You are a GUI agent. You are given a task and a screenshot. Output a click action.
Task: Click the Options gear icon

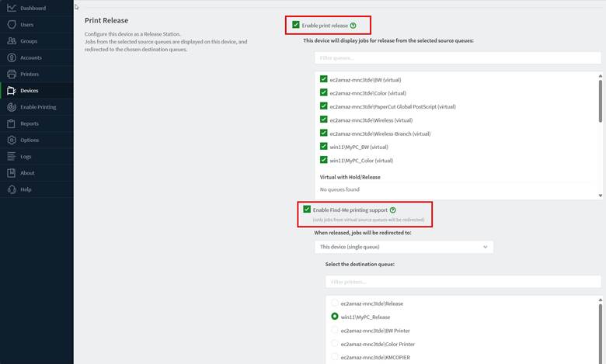[12, 140]
